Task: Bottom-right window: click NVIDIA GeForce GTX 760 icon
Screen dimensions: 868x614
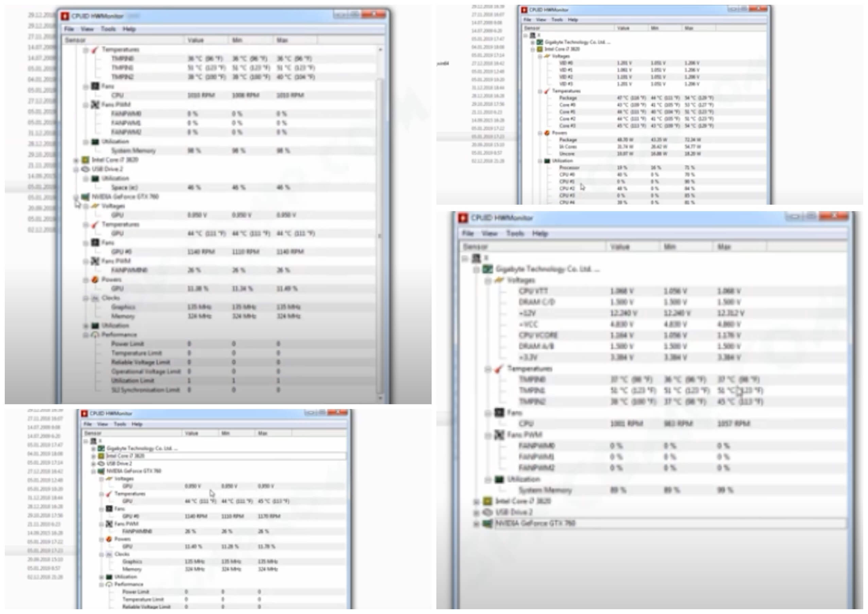Action: (x=488, y=524)
